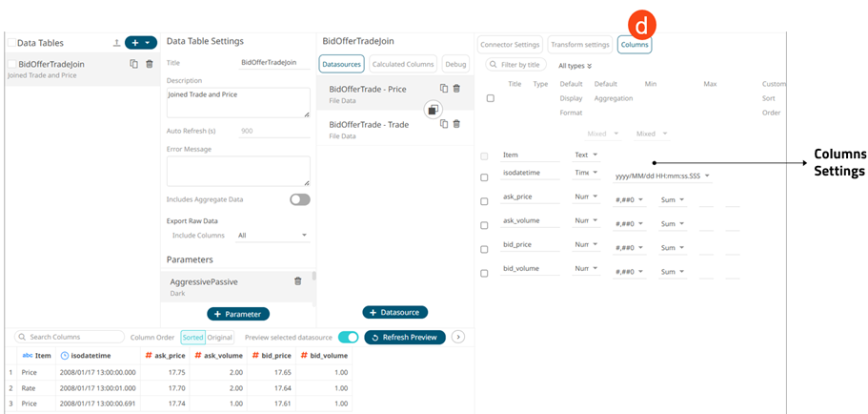Duplicate the BidOfferTradeJoin data table

(133, 64)
